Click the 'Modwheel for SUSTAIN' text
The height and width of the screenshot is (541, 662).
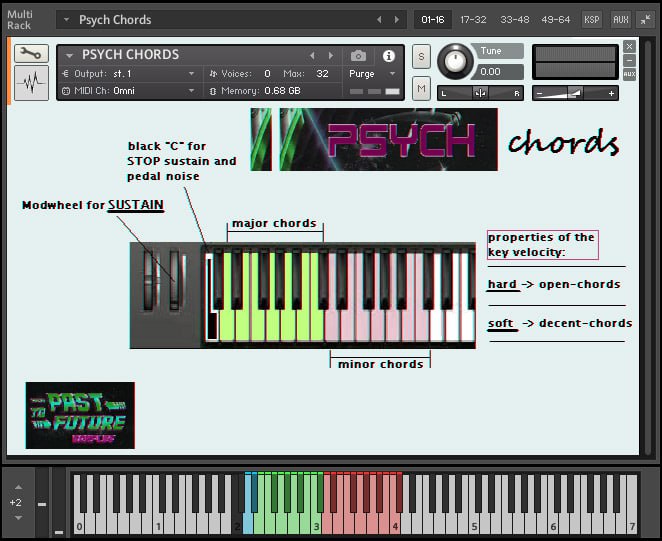point(93,205)
